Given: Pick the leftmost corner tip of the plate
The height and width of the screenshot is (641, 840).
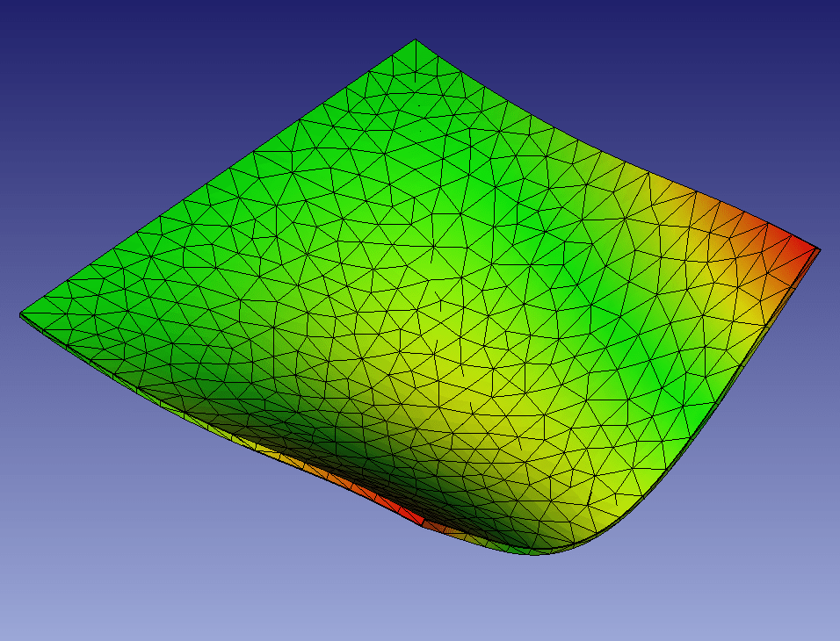Looking at the screenshot, I should [x=22, y=314].
